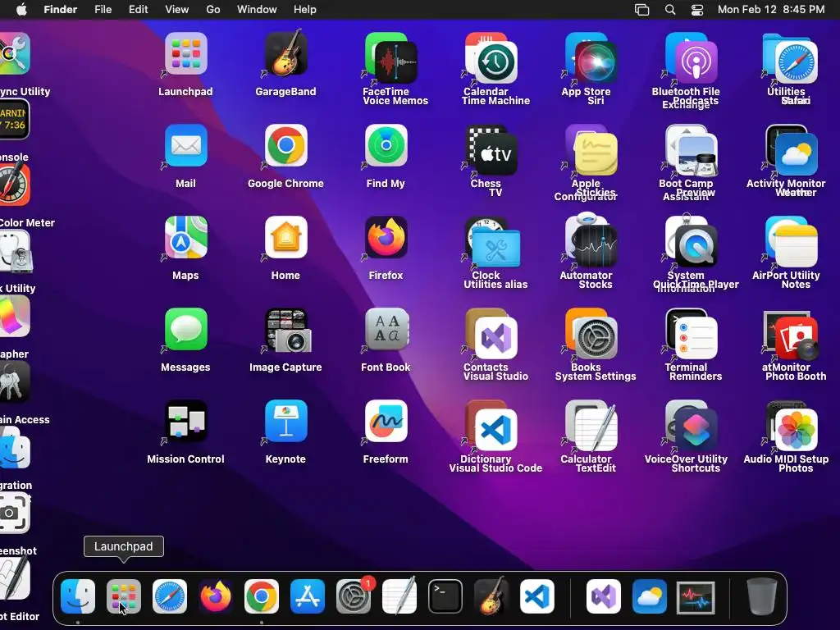Click Launchpad in the Dock
Image resolution: width=840 pixels, height=630 pixels.
(124, 597)
